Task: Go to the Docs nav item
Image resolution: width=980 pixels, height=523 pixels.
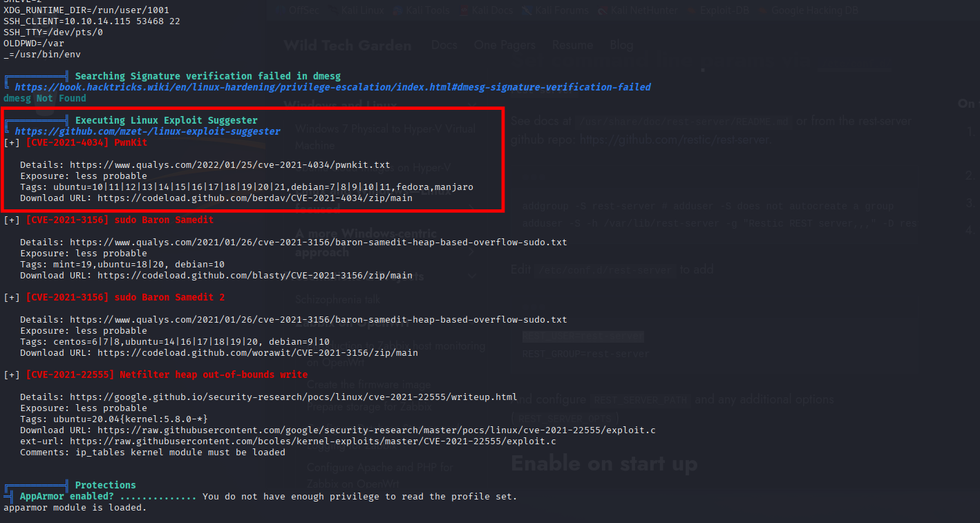Action: [444, 45]
